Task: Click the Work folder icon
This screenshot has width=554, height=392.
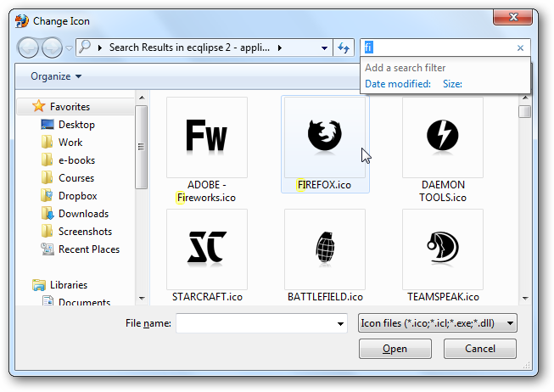Action: click(x=48, y=142)
